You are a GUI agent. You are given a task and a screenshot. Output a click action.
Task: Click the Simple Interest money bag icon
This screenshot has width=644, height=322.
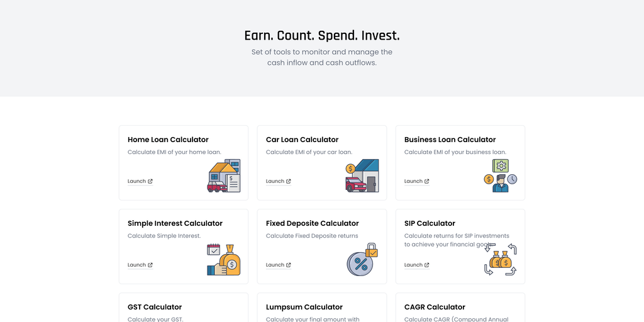click(224, 260)
